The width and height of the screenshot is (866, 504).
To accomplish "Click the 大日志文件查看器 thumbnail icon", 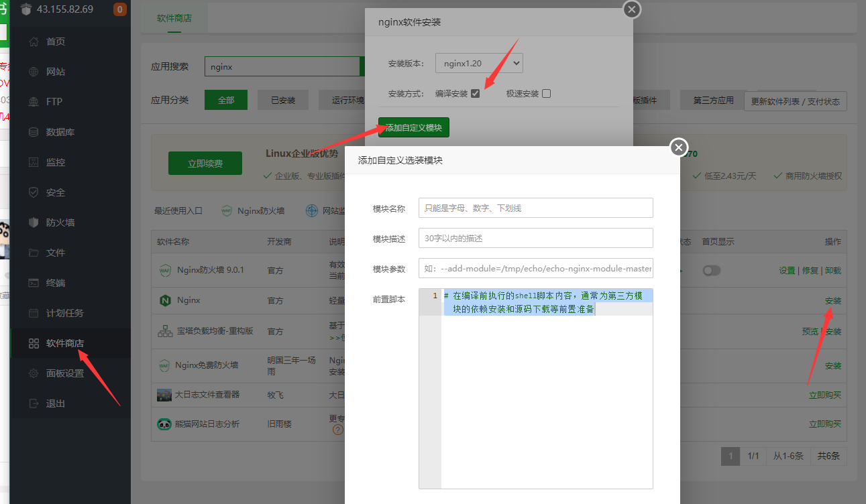I will click(x=164, y=395).
